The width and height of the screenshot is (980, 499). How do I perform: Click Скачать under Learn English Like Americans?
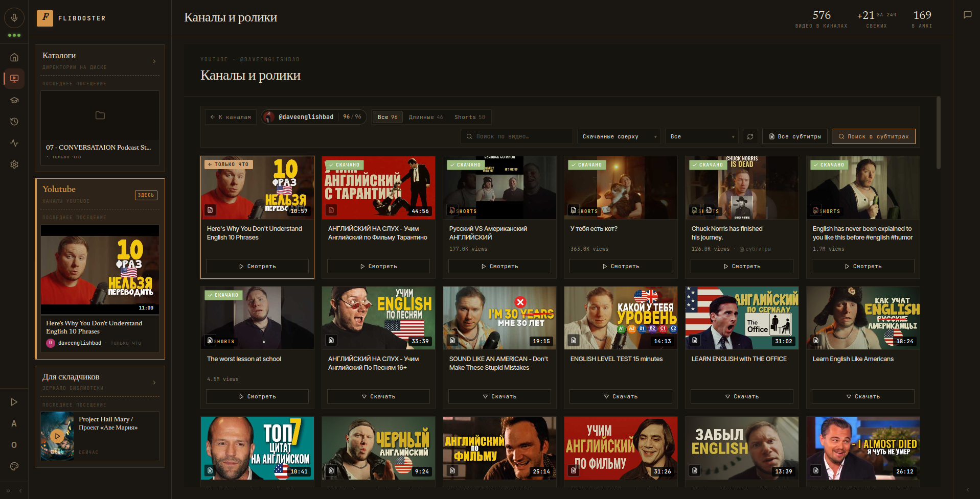click(863, 396)
